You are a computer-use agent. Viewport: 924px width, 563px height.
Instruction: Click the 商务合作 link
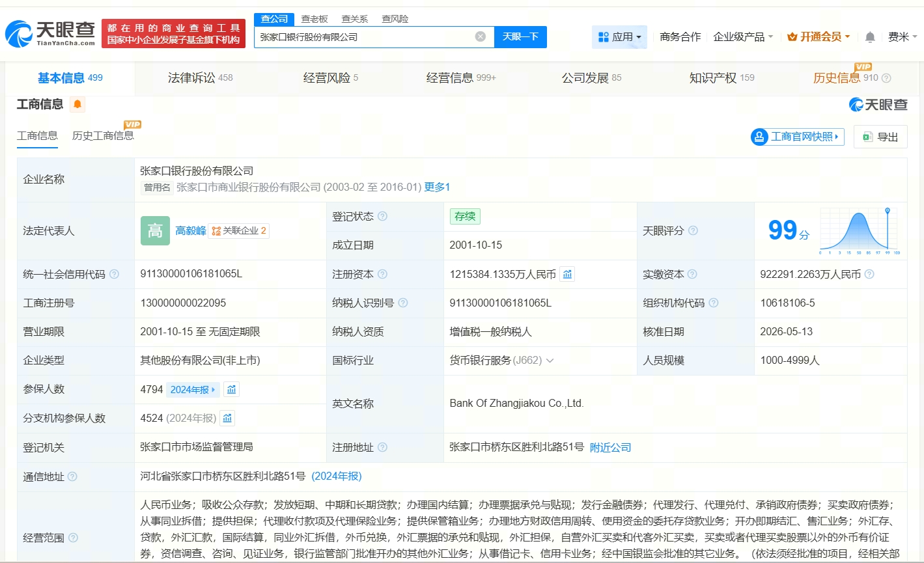pyautogui.click(x=680, y=37)
